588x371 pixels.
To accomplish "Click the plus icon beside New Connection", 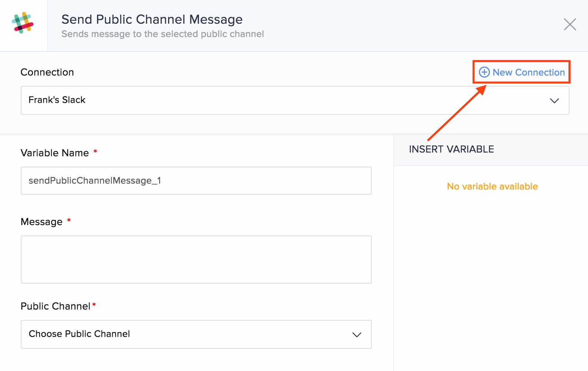I will (x=484, y=72).
